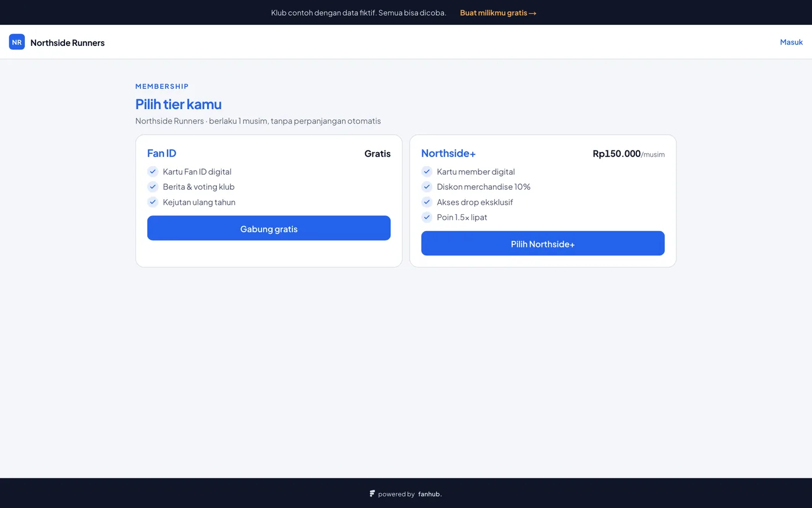Click the checkmark beside Berita & voting klub
This screenshot has height=508, width=812.
coord(153,186)
